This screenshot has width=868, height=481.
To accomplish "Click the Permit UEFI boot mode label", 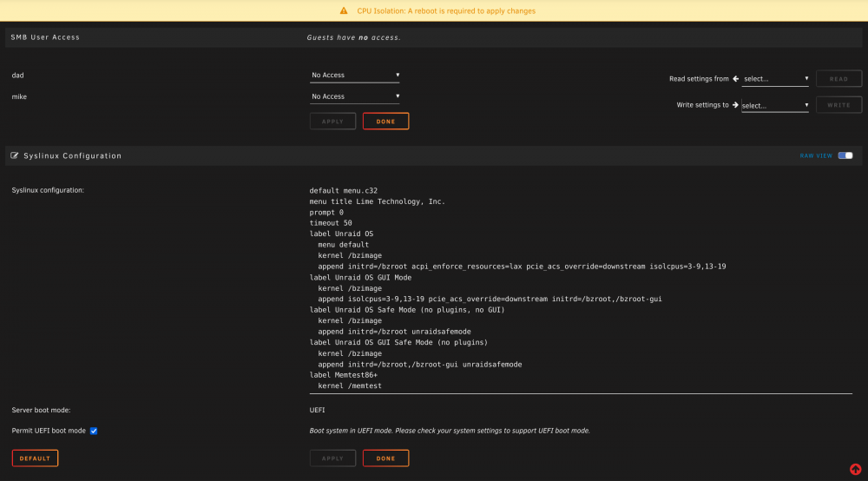I will tap(49, 431).
